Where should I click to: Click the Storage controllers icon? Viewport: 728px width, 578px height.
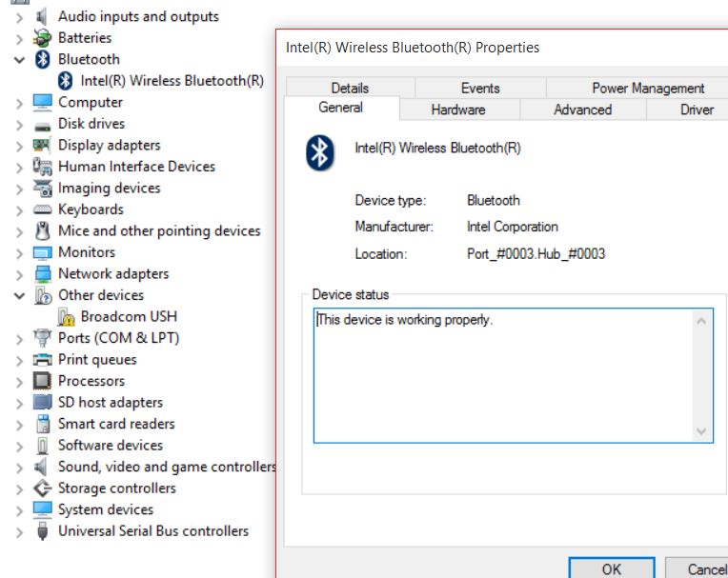(x=42, y=488)
